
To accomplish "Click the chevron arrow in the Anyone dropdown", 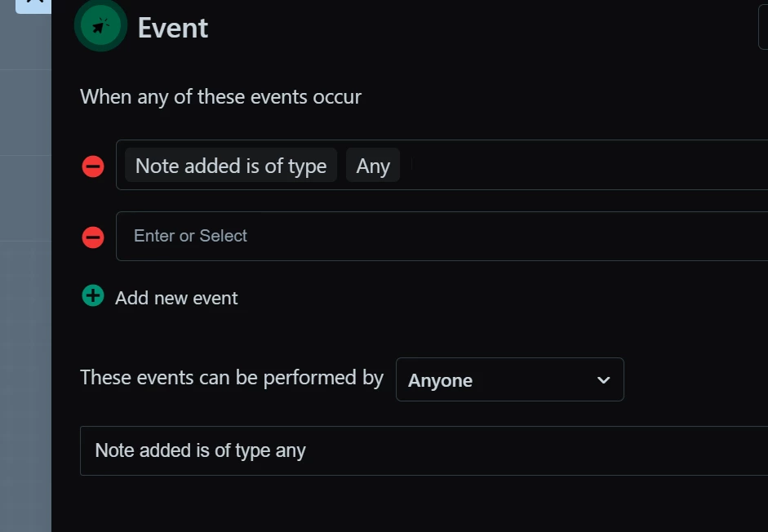I will (x=603, y=379).
